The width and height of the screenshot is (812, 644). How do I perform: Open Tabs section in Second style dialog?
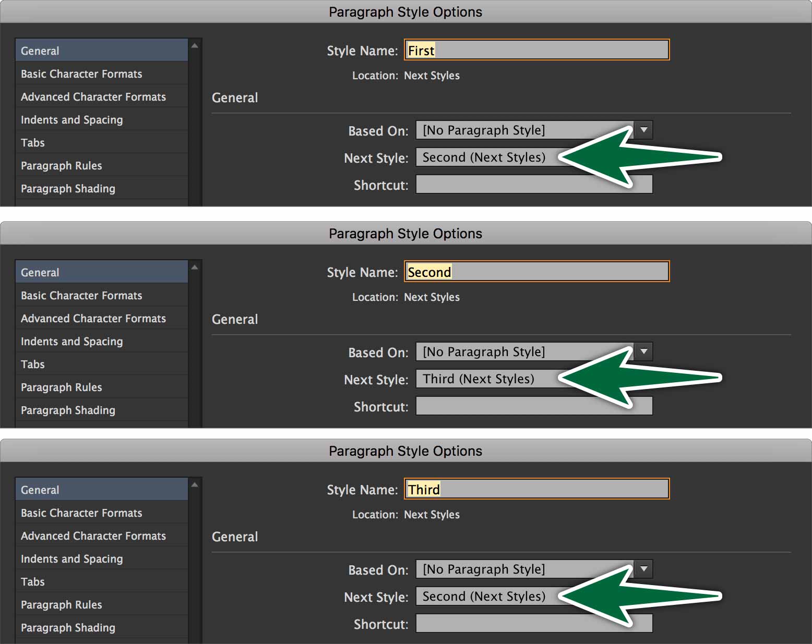[x=102, y=364]
